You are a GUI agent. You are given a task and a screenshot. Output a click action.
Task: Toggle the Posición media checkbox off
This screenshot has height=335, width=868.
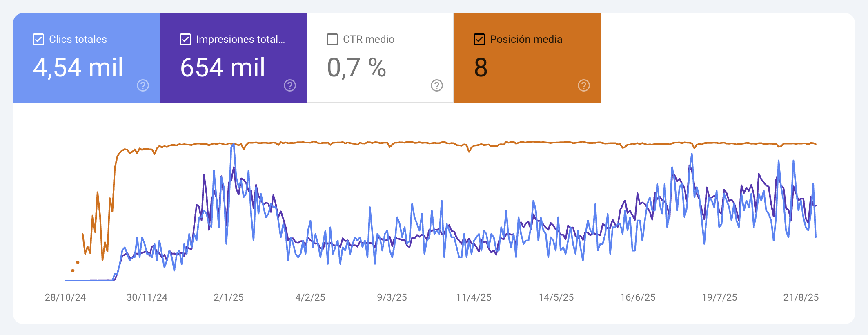(479, 39)
